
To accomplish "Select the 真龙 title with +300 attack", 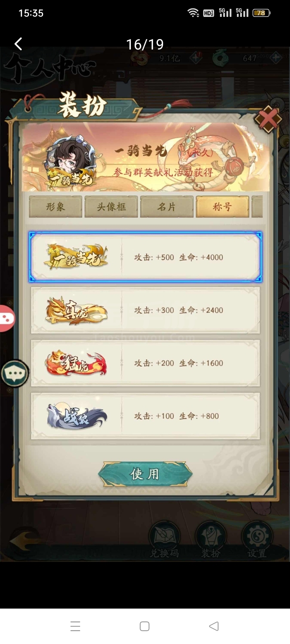I will [145, 310].
